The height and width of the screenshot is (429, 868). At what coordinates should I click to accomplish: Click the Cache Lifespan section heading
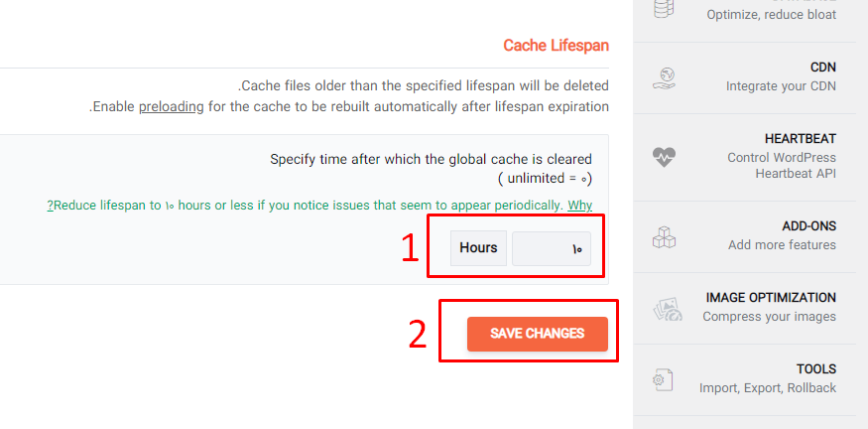(x=556, y=46)
